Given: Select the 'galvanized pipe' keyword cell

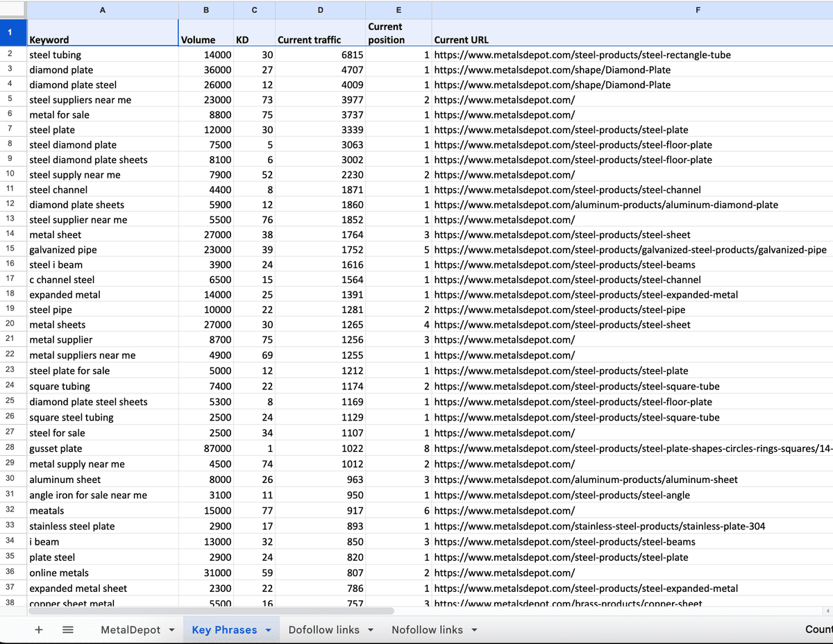Looking at the screenshot, I should [x=103, y=250].
